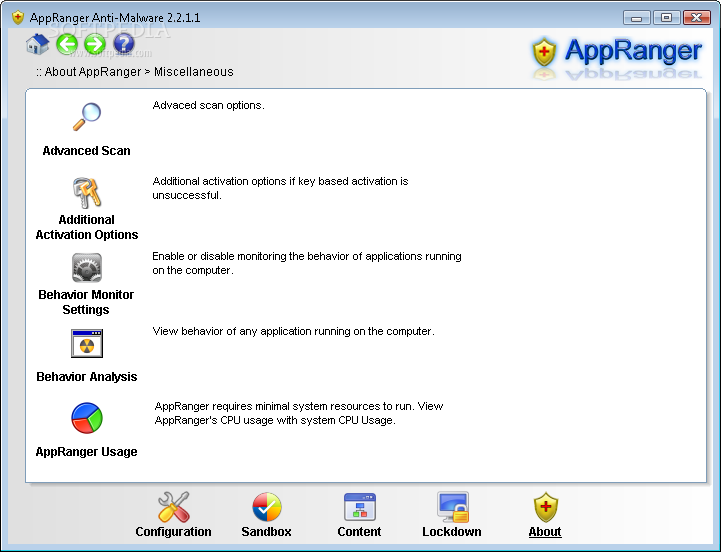Click the AppRanger logo in header
Screen dimensions: 721x552
point(617,52)
